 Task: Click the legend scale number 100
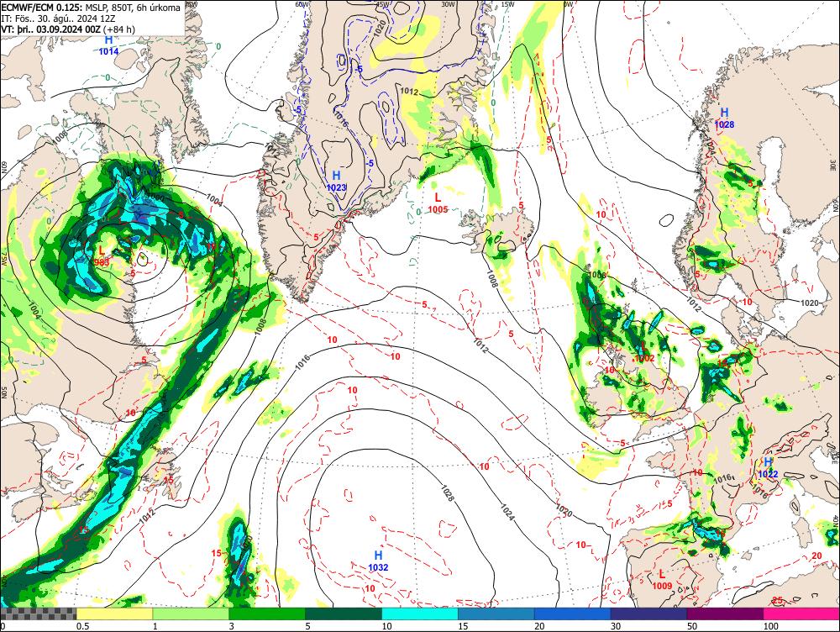(x=771, y=626)
